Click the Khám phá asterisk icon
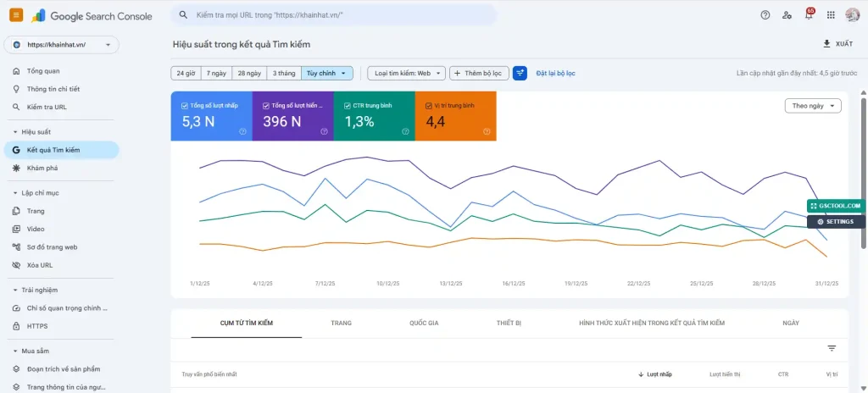 pos(16,169)
